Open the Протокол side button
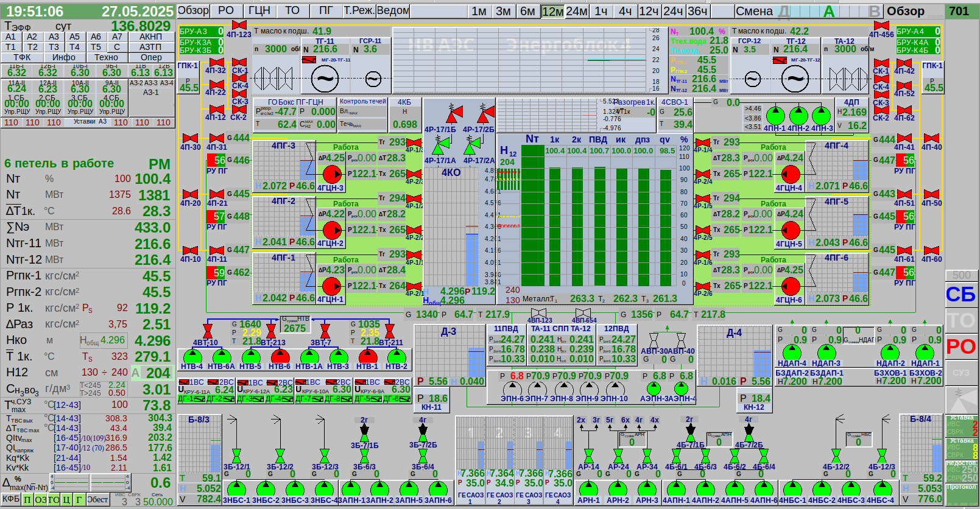Image resolution: width=980 pixels, height=509 pixels. pos(962,494)
